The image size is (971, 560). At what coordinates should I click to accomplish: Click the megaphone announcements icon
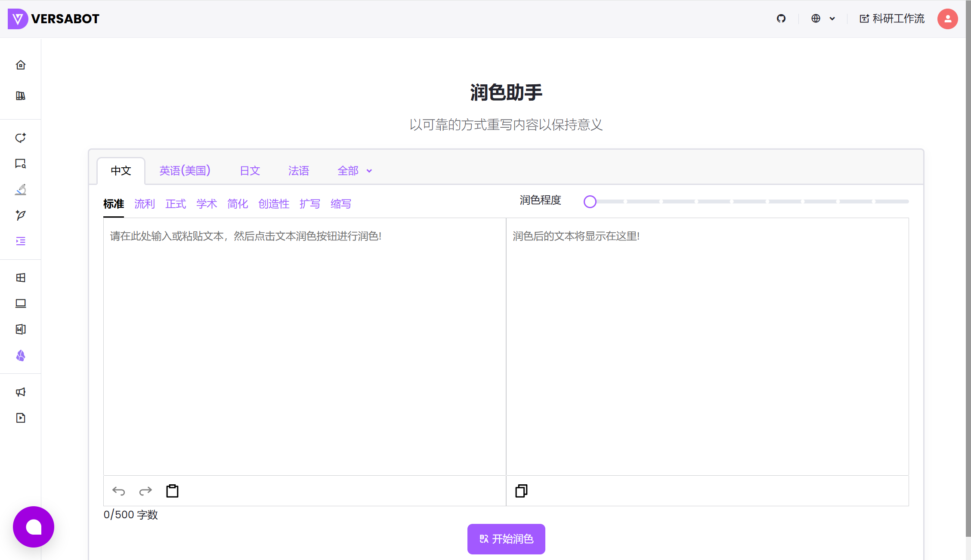(21, 392)
